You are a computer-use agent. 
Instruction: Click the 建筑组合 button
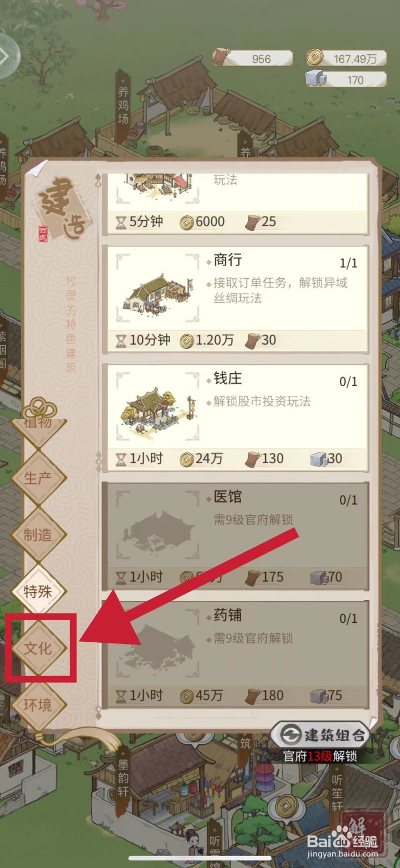click(x=320, y=735)
